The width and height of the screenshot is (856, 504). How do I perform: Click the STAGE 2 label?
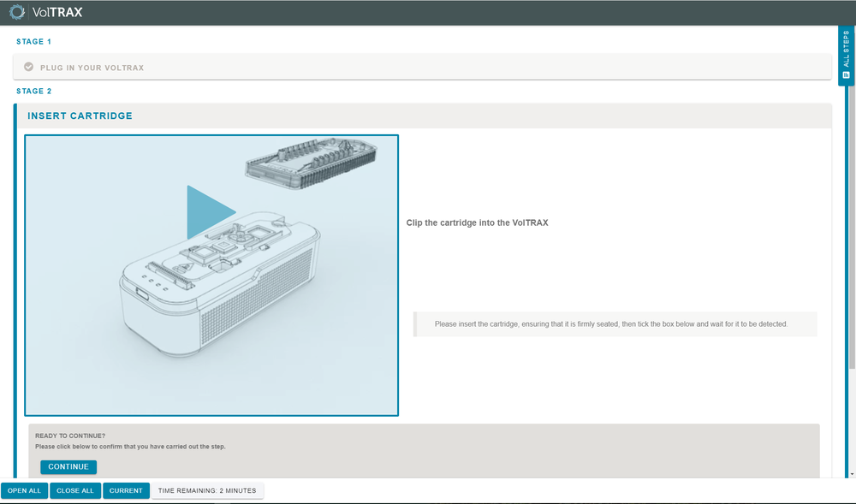pos(34,91)
